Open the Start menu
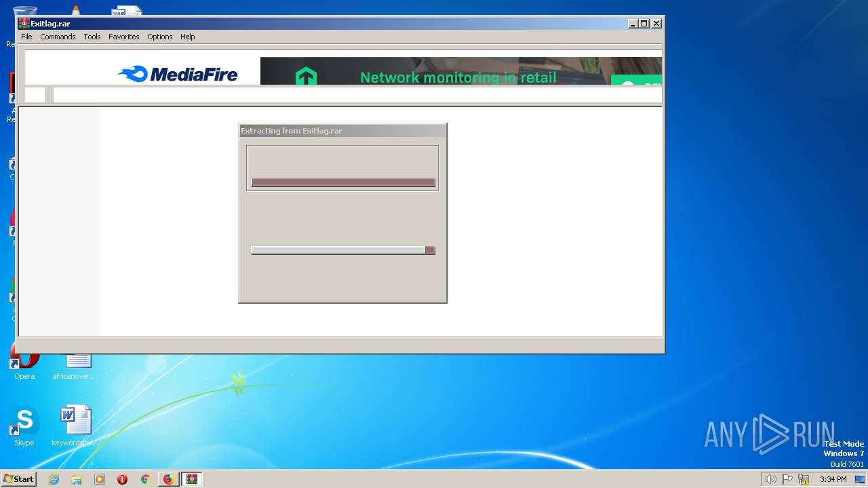868x488 pixels. click(x=19, y=479)
